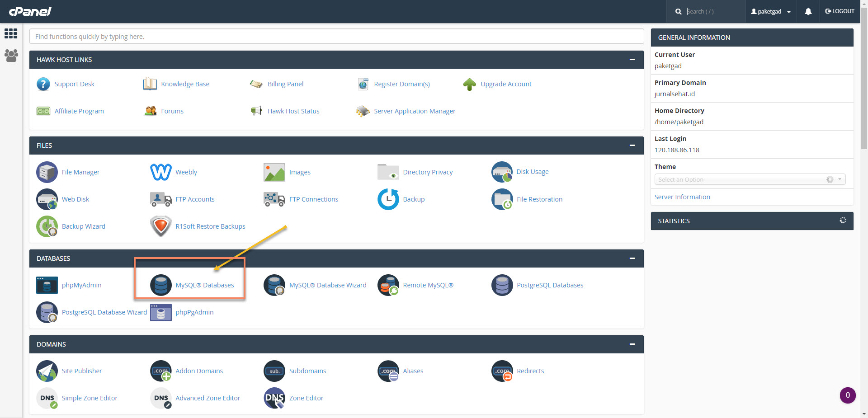Collapse the Domains section
Viewport: 868px width, 418px height.
coord(632,344)
